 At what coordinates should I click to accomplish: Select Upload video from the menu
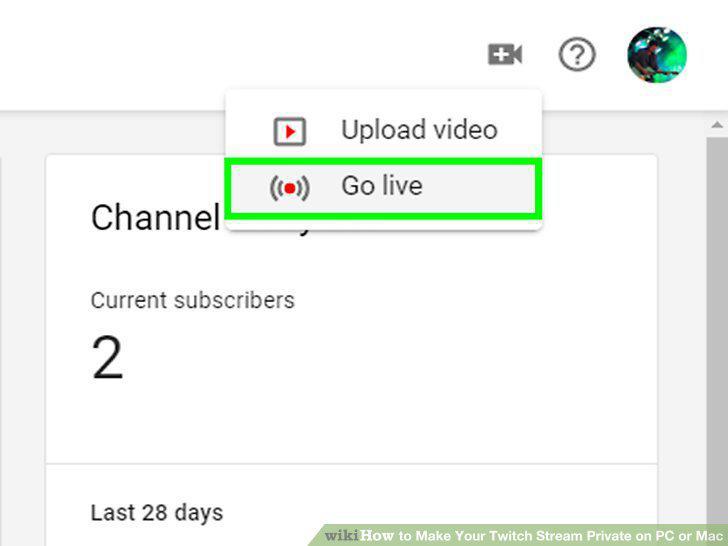point(384,130)
